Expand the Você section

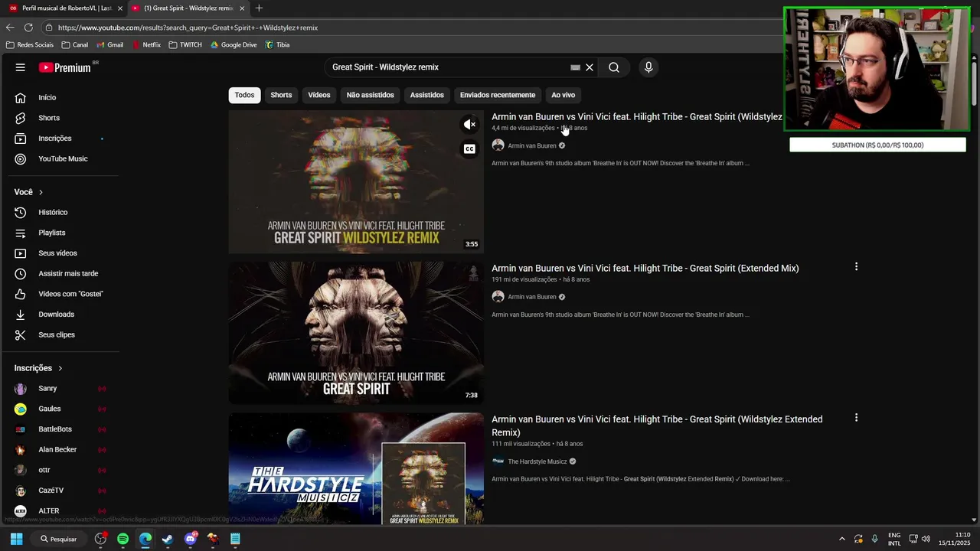pos(29,192)
